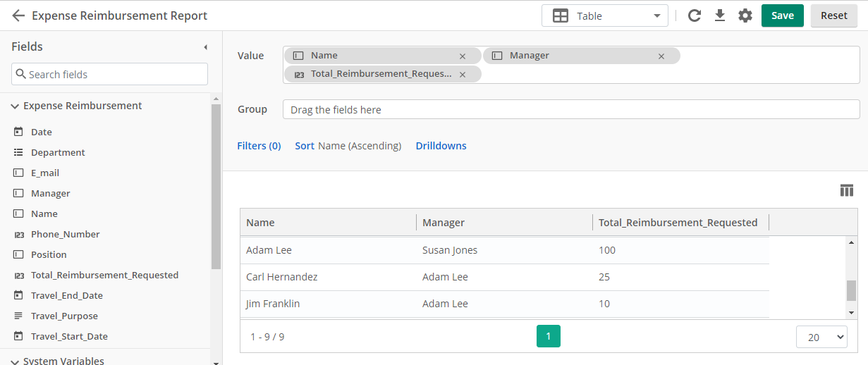Open column chooser icon above table
868x365 pixels.
pyautogui.click(x=847, y=190)
